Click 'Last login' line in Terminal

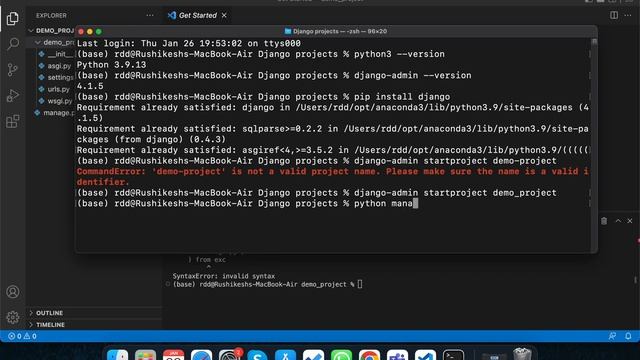click(x=189, y=43)
